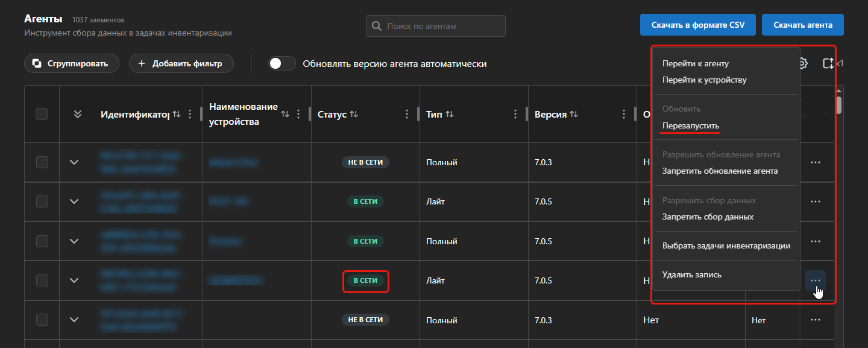Open row actions menu for first agent row

816,162
